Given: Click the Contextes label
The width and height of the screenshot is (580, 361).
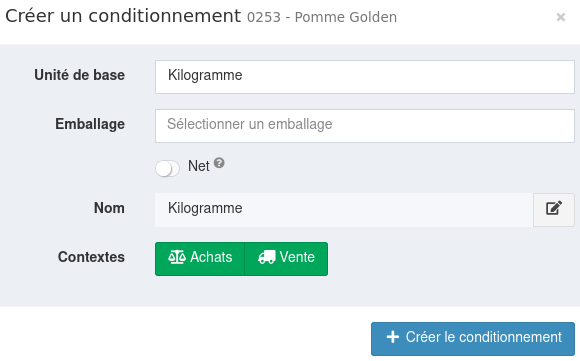Looking at the screenshot, I should (x=91, y=257).
